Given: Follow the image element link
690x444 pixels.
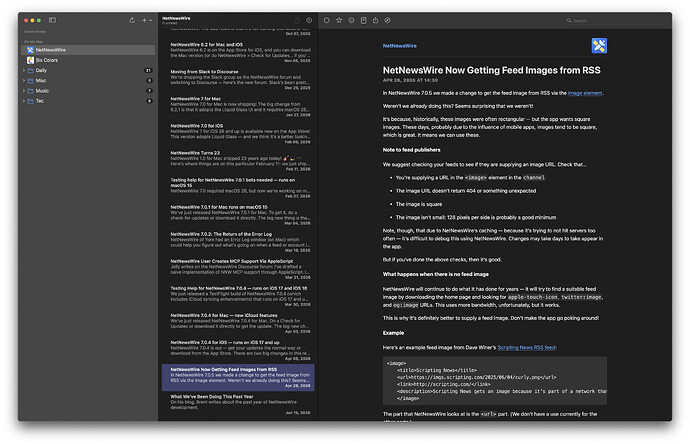Looking at the screenshot, I should pos(585,93).
